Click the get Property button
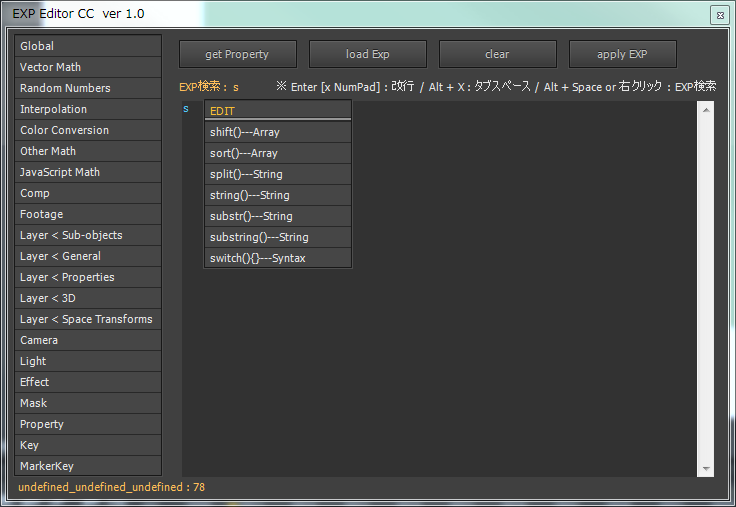This screenshot has height=507, width=736. tap(238, 54)
